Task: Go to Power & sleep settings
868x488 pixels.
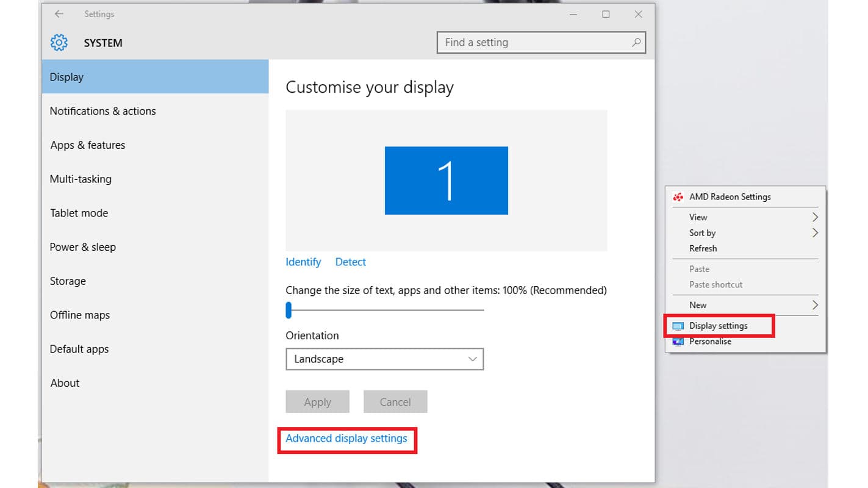Action: (82, 247)
